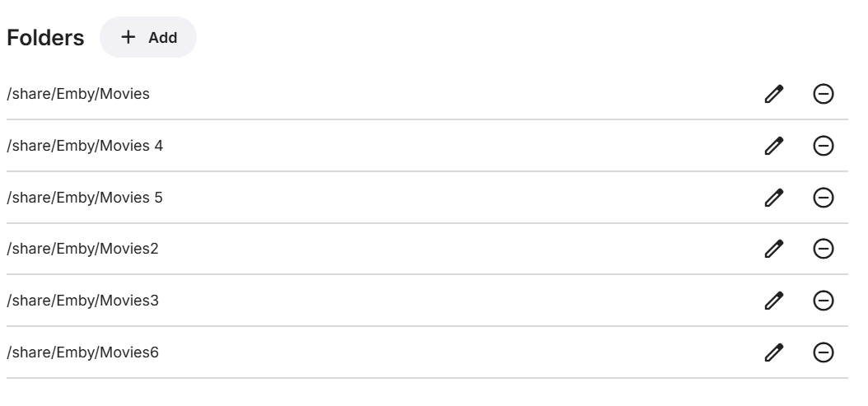Edit the /share/Emby/Movies folder path
This screenshot has height=406, width=868.
pos(773,94)
